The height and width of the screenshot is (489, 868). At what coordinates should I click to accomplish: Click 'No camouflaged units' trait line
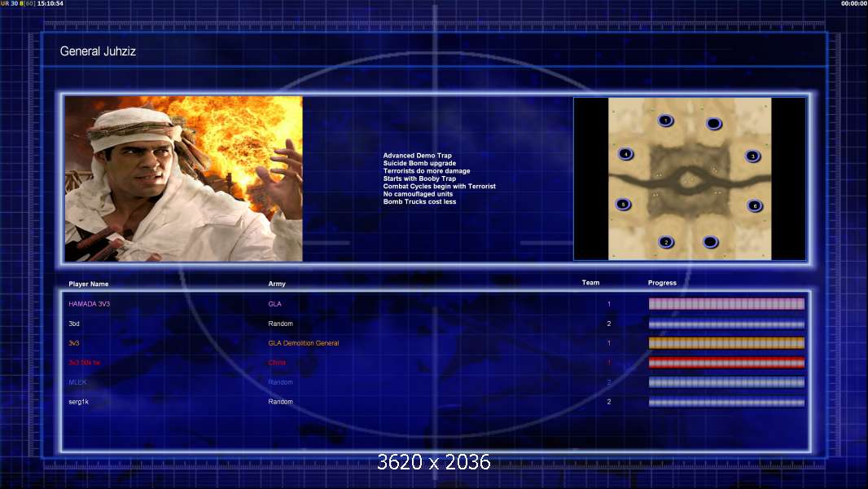418,195
